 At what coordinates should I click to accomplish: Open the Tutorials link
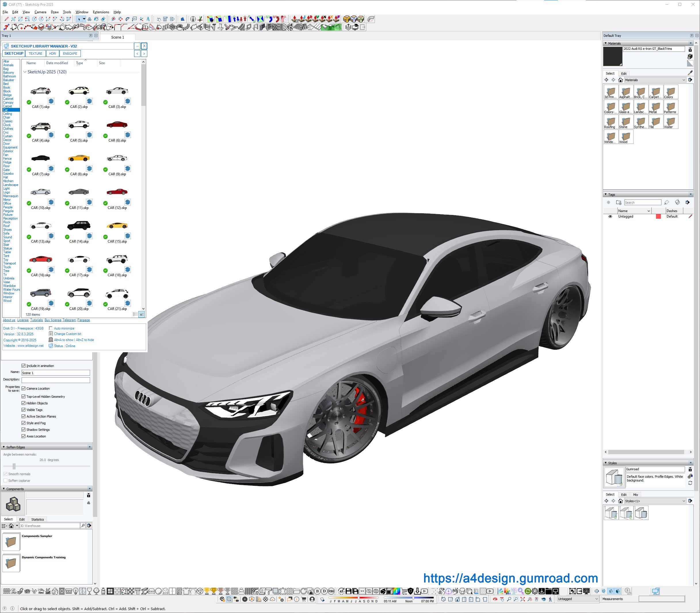pos(36,320)
